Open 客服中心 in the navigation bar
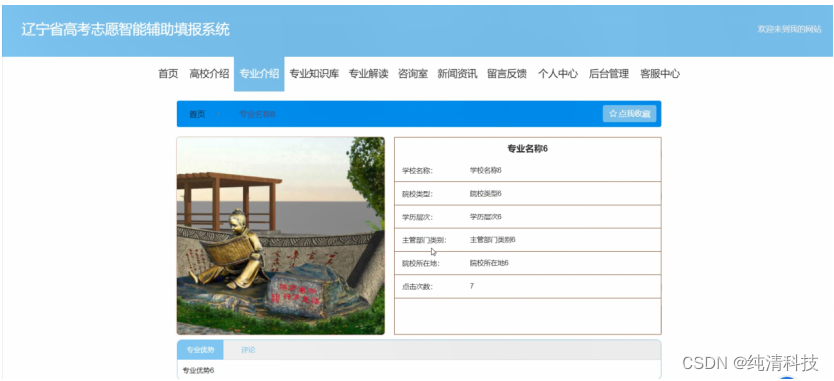 coord(660,74)
